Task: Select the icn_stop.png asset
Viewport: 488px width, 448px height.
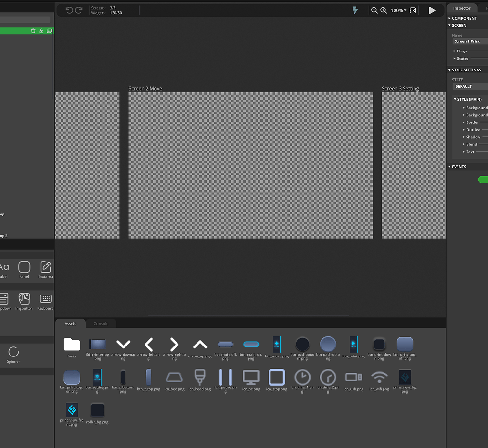Action: 277,380
